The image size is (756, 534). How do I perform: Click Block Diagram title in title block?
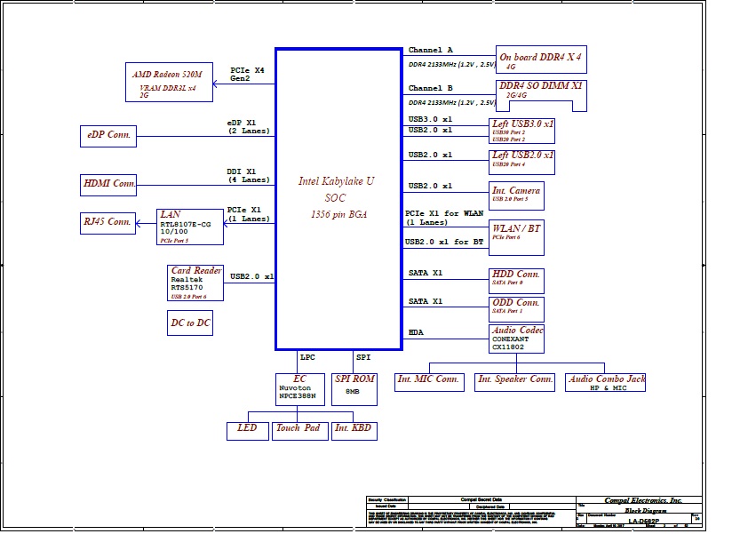646,510
